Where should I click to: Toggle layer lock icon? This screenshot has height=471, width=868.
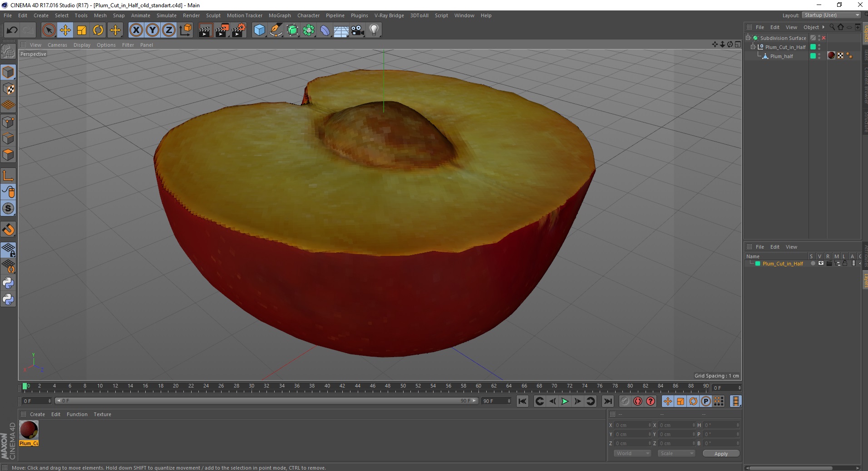coord(845,263)
